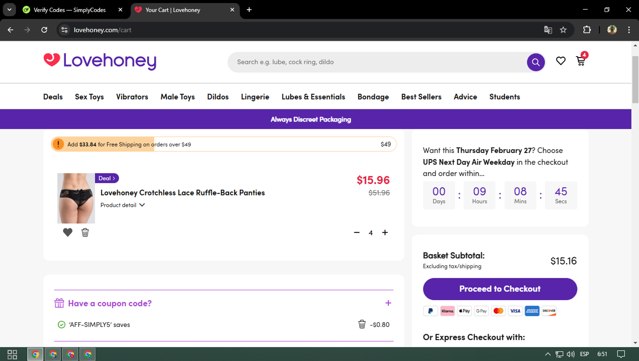Viewport: 639px width, 361px height.
Task: Open the Sex Toys menu
Action: point(89,97)
